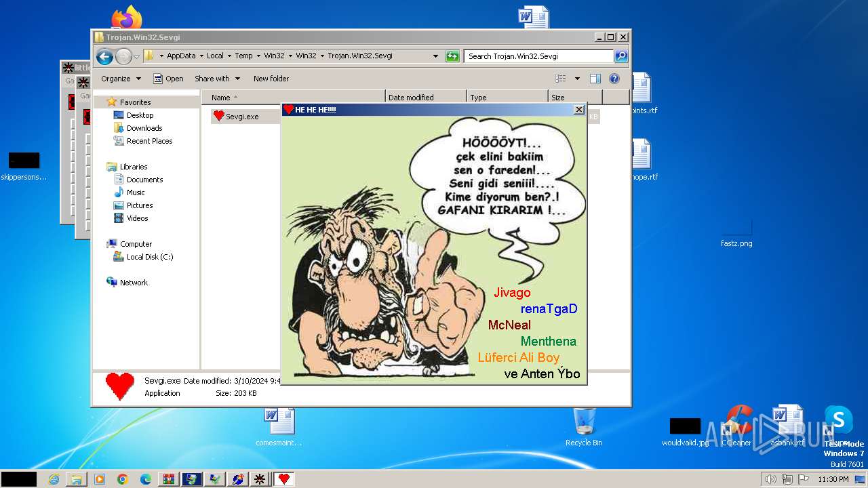The height and width of the screenshot is (488, 868).
Task: Open Recent Places in navigation pane
Action: tap(149, 141)
